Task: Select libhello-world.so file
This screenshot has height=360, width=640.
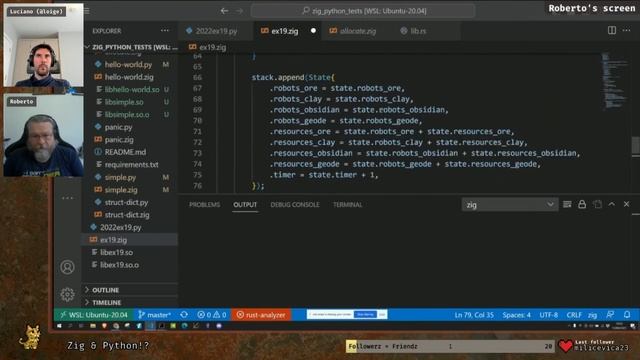Action: coord(131,89)
